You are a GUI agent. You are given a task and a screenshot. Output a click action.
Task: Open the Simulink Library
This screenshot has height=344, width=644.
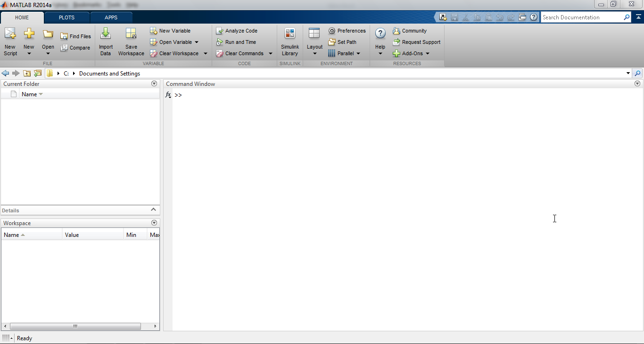click(x=290, y=42)
